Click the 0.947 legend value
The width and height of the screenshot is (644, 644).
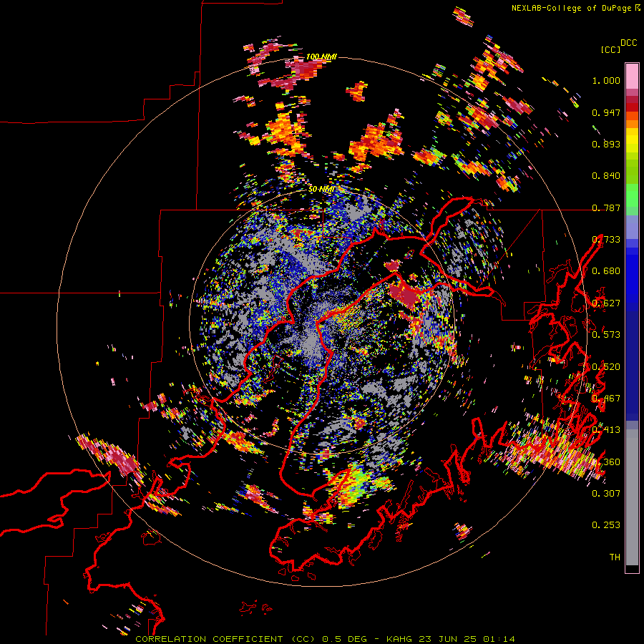(606, 112)
